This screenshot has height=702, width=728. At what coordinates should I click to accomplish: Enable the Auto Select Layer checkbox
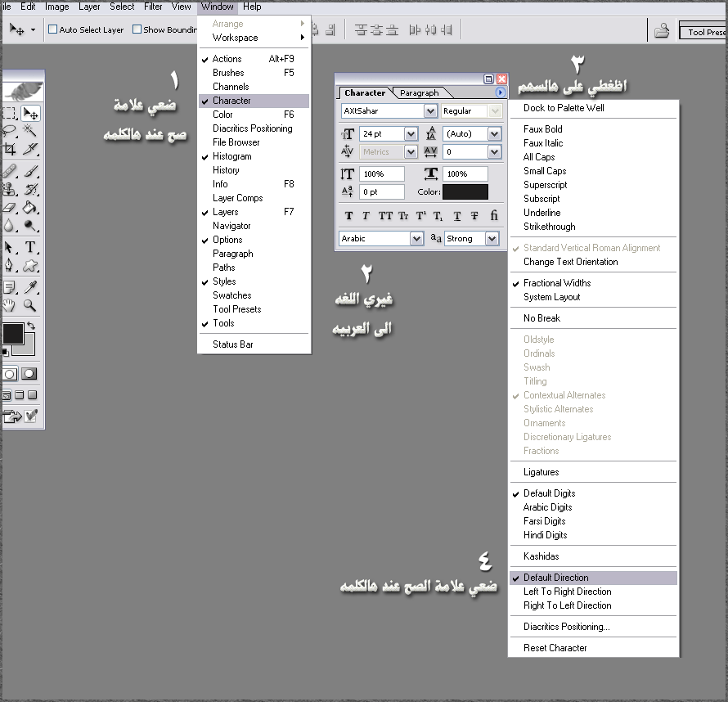pyautogui.click(x=53, y=29)
